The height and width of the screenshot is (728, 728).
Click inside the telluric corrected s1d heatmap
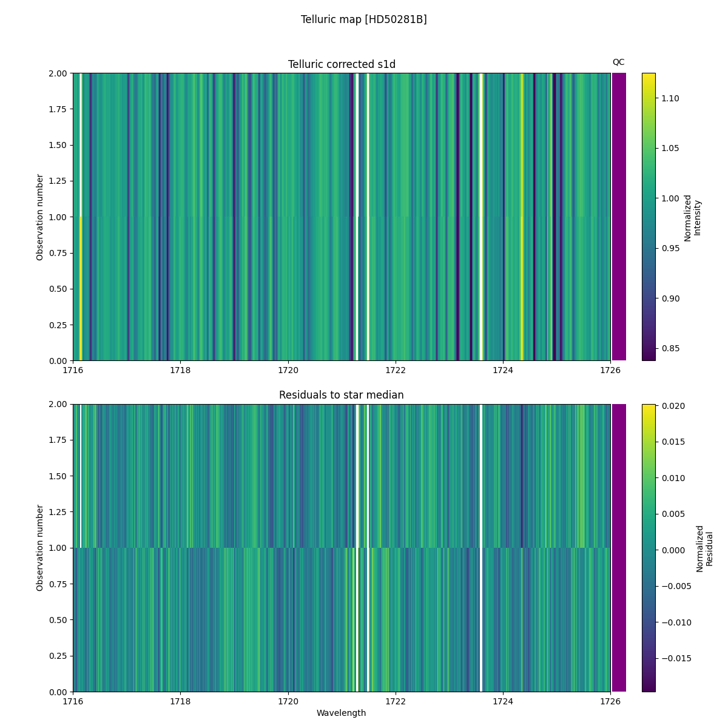point(342,217)
